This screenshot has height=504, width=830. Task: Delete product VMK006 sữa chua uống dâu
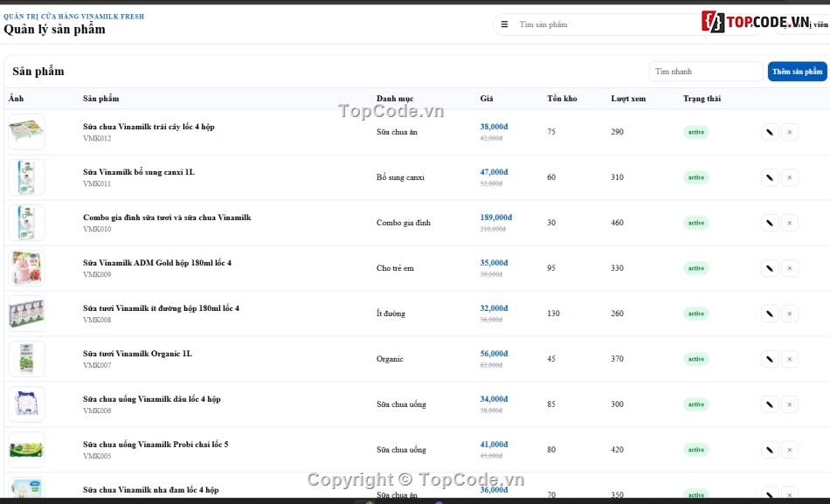789,404
